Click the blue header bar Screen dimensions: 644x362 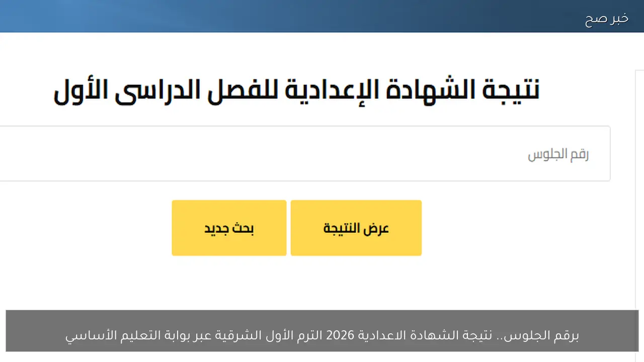(322, 16)
